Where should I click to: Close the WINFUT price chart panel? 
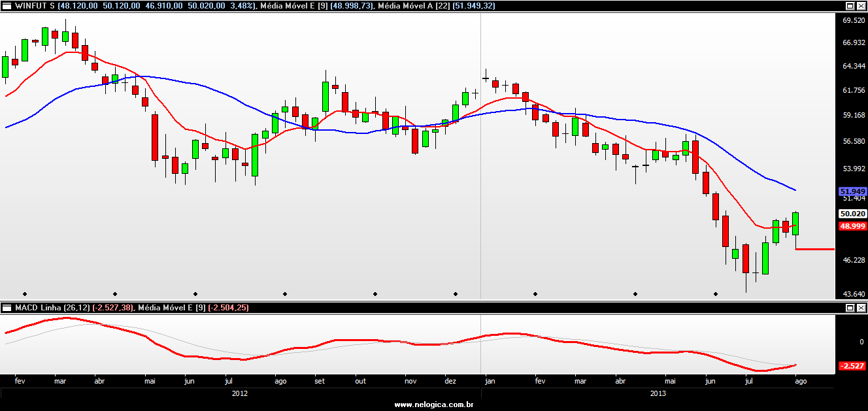click(x=861, y=5)
